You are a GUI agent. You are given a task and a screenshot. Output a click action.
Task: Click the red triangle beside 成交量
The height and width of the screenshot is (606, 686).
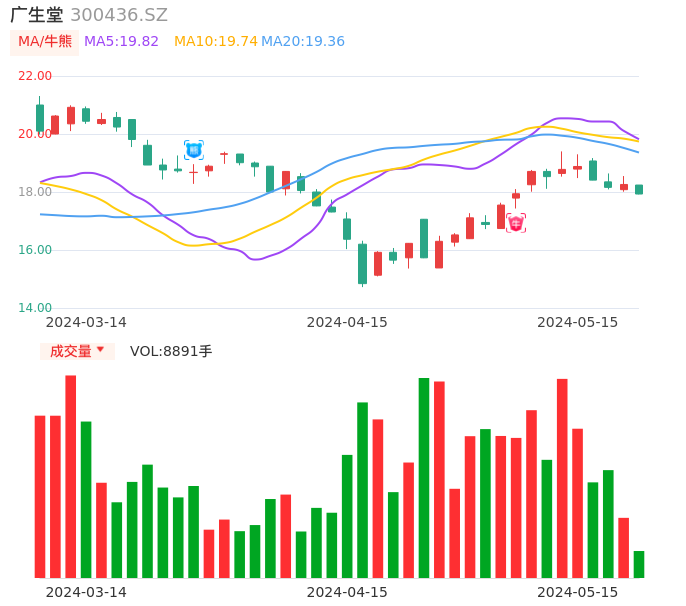[100, 350]
